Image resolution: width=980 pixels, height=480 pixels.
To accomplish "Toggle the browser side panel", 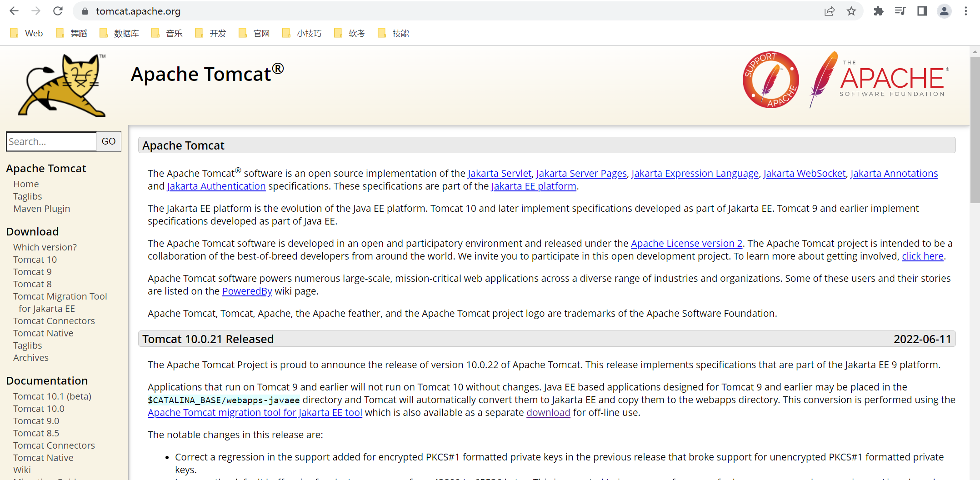I will 922,11.
